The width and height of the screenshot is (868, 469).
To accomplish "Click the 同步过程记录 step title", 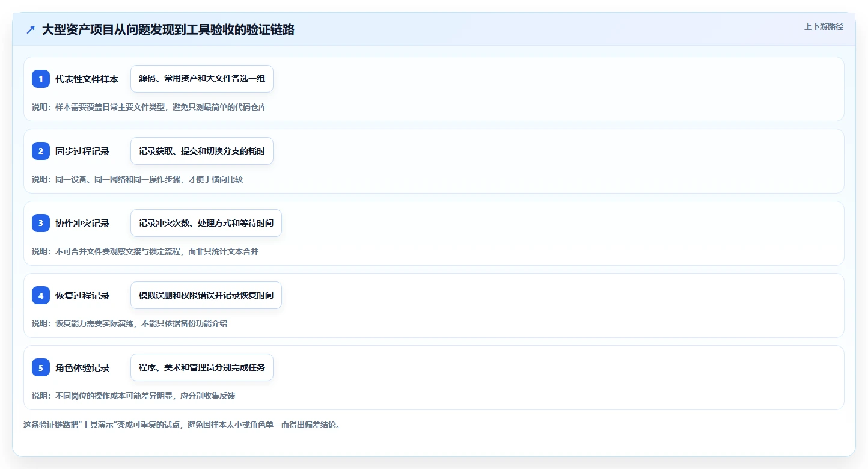I will coord(82,151).
